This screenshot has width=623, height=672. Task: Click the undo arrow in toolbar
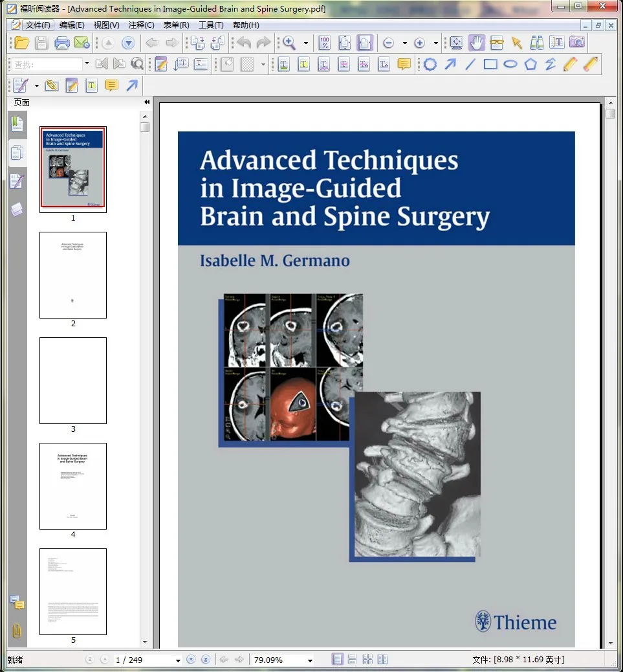click(244, 43)
